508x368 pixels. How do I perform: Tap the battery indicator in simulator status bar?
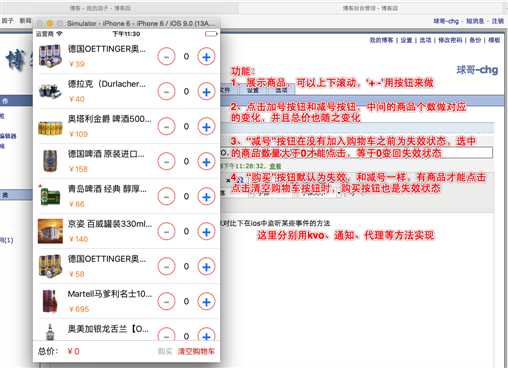coord(211,34)
